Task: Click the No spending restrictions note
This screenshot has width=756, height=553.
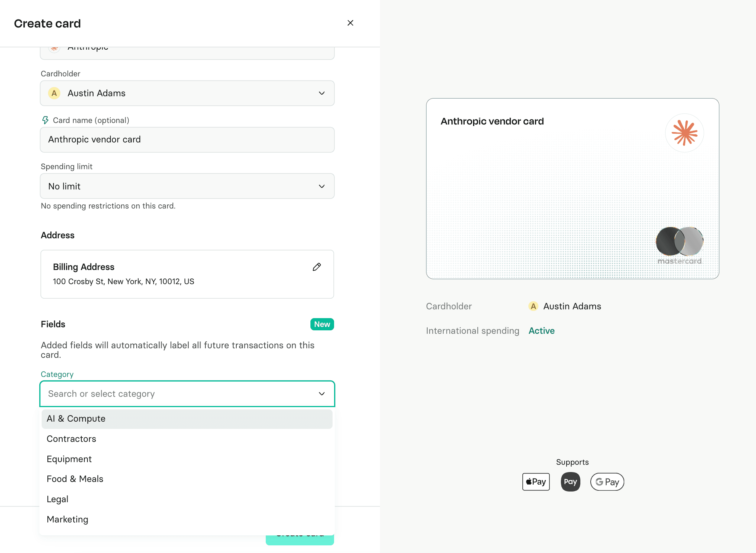Action: [x=108, y=206]
